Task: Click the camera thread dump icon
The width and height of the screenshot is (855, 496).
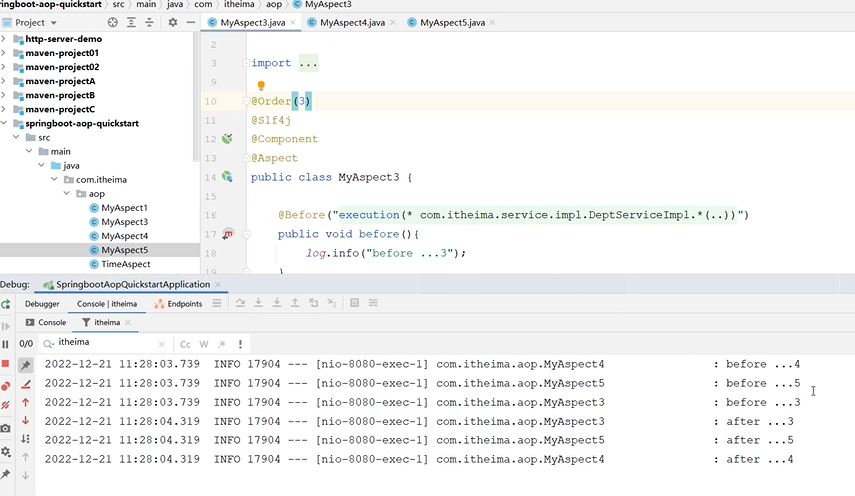Action: point(6,428)
